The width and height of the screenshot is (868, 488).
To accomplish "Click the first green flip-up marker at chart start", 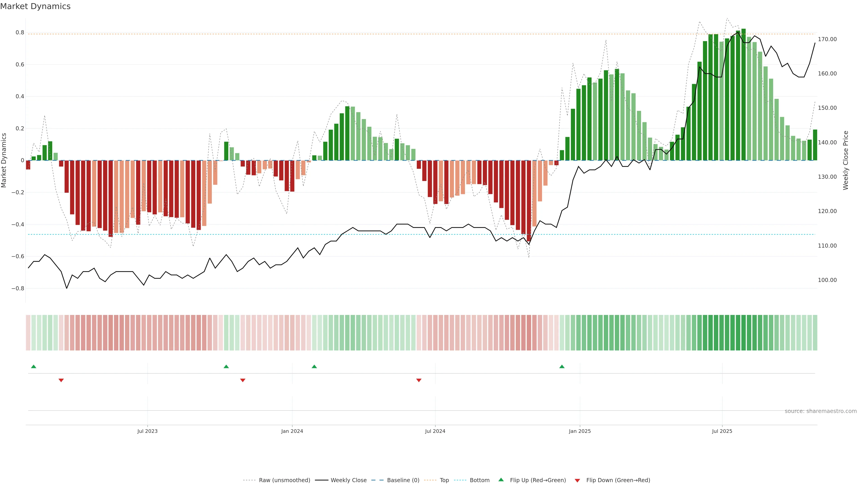I will [x=33, y=366].
